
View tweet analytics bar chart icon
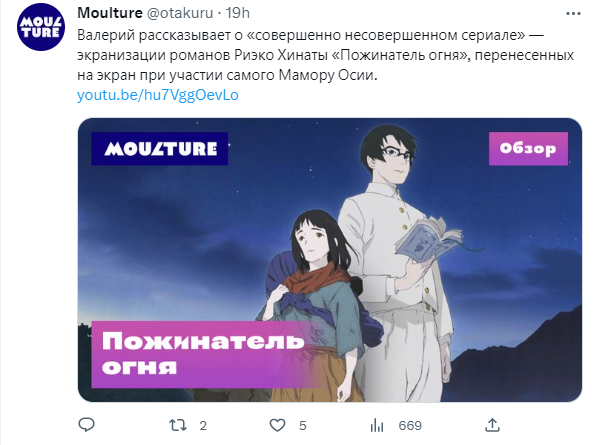[377, 426]
